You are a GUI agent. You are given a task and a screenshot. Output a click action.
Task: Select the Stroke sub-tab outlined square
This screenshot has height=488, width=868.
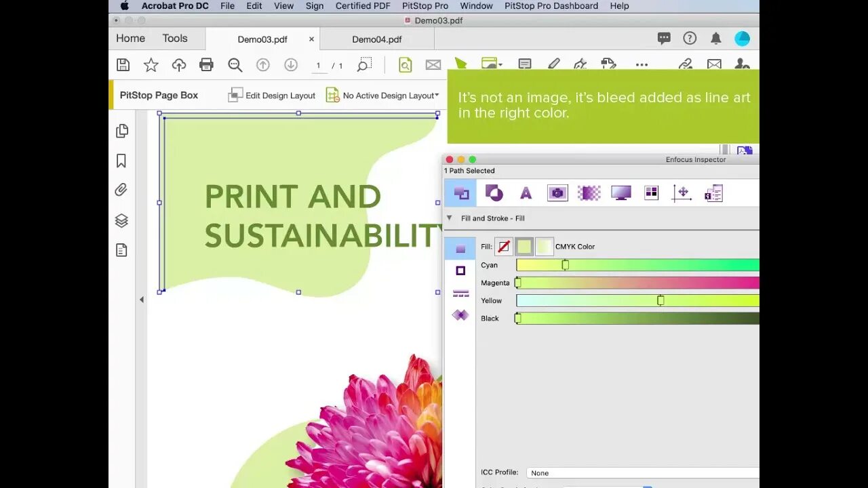pos(460,270)
